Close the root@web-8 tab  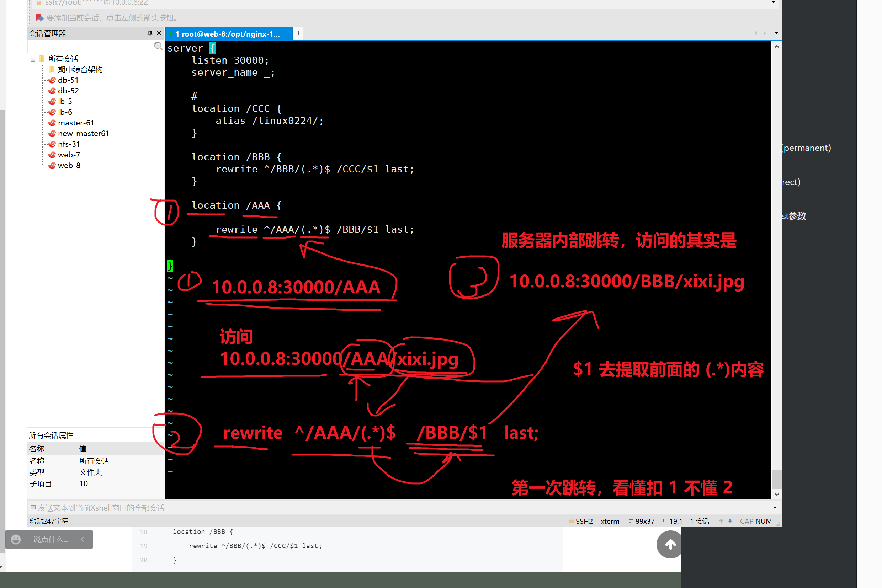click(x=286, y=33)
